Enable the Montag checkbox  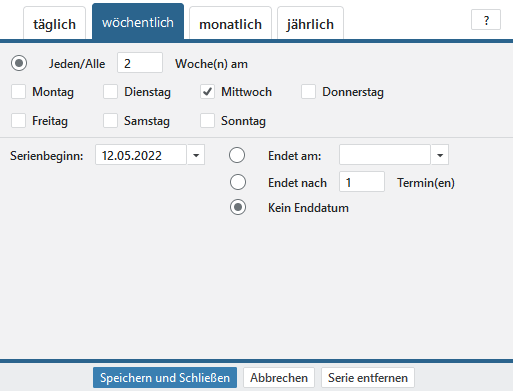coord(18,92)
